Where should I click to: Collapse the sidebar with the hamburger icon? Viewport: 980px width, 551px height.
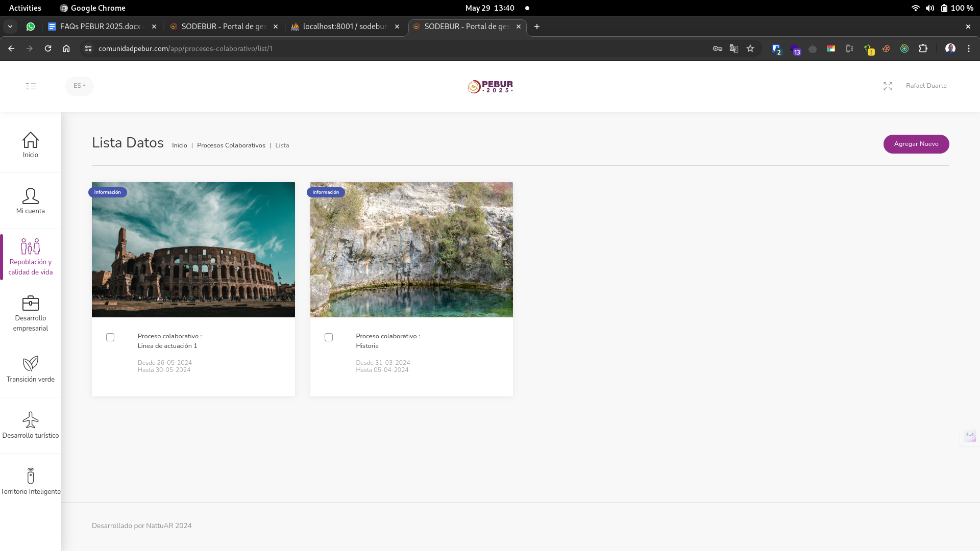[x=31, y=86]
